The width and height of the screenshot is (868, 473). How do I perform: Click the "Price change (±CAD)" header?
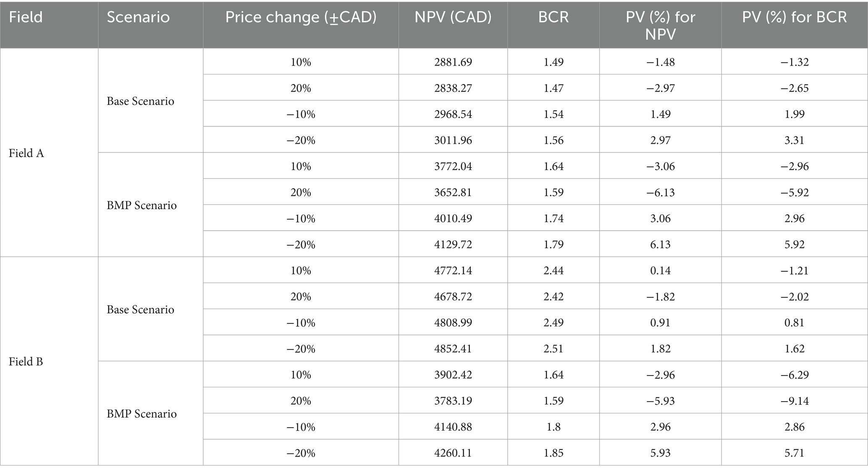pos(301,17)
